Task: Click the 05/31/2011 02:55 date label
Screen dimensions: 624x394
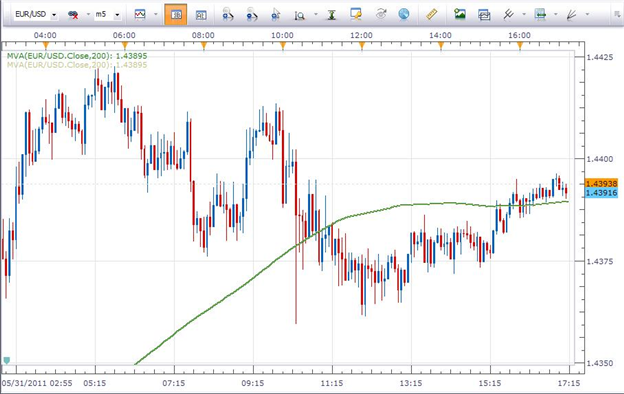Action: coord(37,383)
